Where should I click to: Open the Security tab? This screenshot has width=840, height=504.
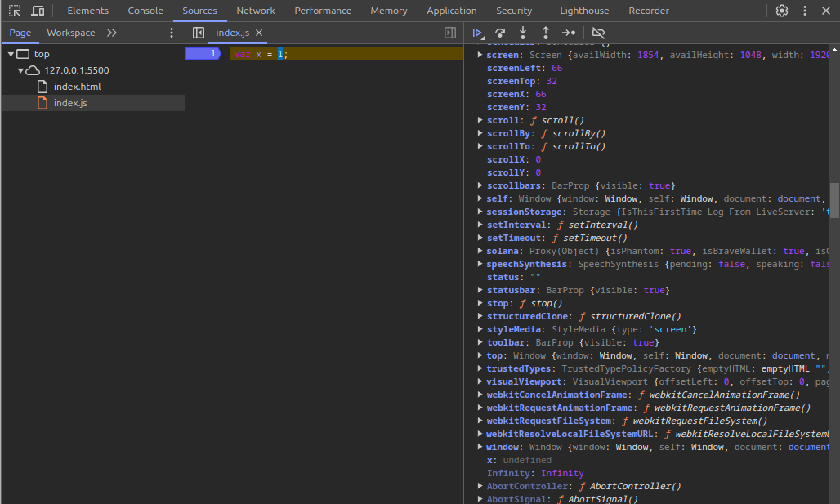514,11
